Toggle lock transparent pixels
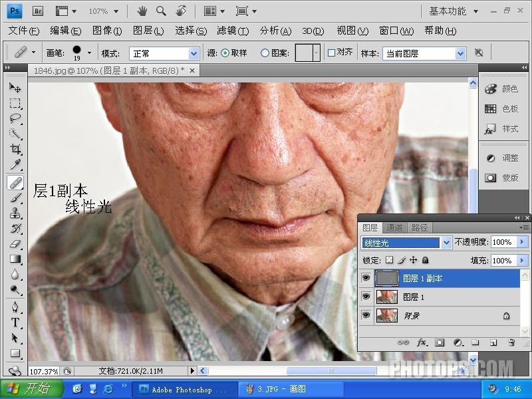The width and height of the screenshot is (532, 399). point(390,260)
